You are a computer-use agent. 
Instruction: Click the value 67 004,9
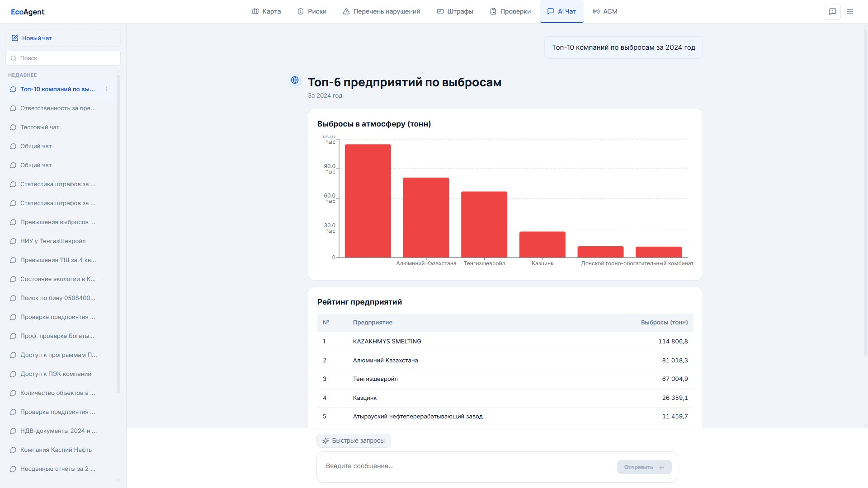point(675,379)
